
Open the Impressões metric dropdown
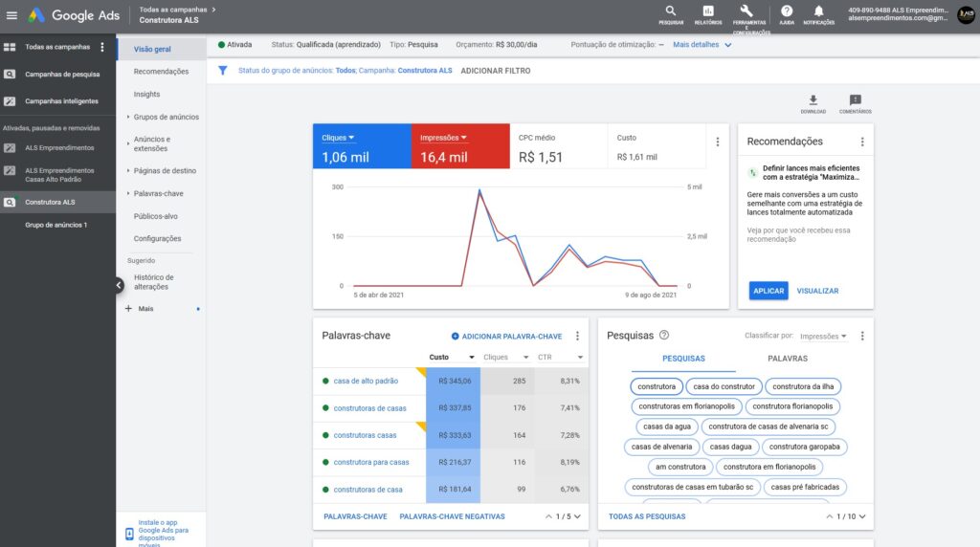443,138
